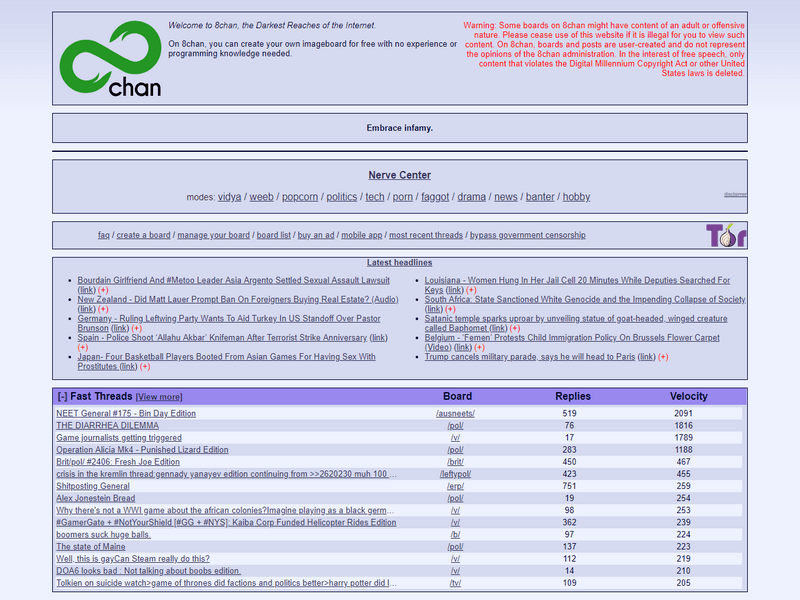The image size is (800, 600).
Task: Go to the /ausneets/ board
Action: (455, 413)
